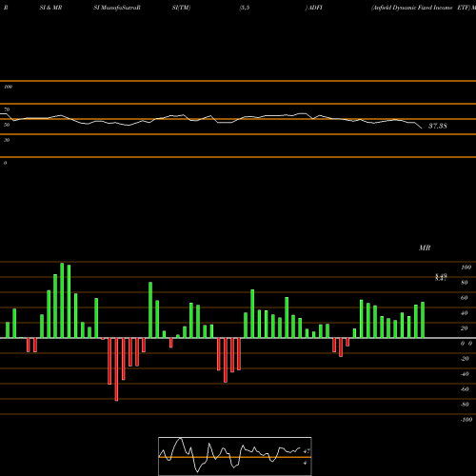Open the mini oscillator thumbnail chart
This screenshot has height=476, width=476.
(235, 456)
